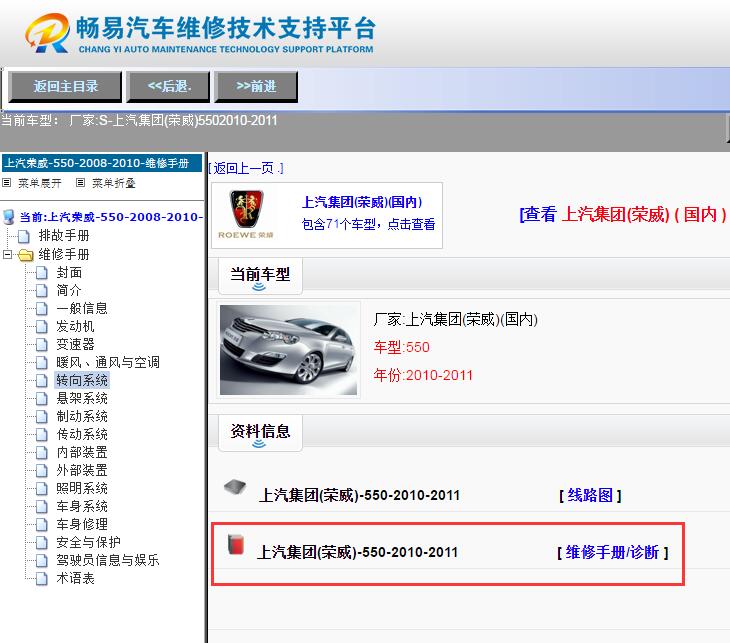730x643 pixels.
Task: Click the page icon next to 发动机
Action: 42,327
